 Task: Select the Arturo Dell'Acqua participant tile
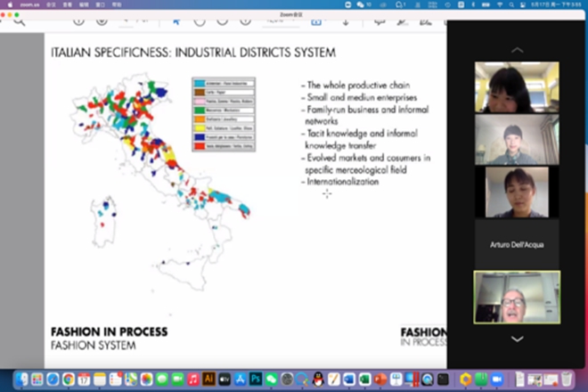point(517,244)
